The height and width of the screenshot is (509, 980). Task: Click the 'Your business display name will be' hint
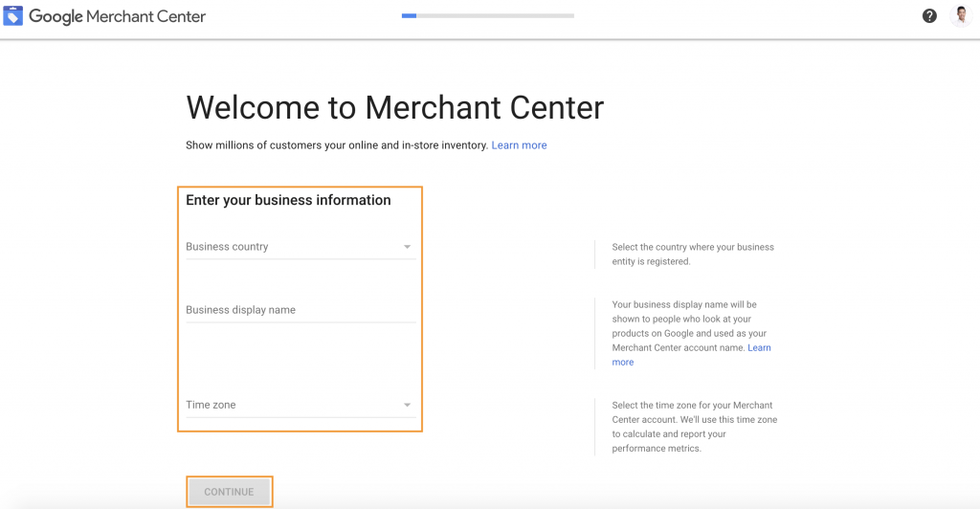[691, 333]
